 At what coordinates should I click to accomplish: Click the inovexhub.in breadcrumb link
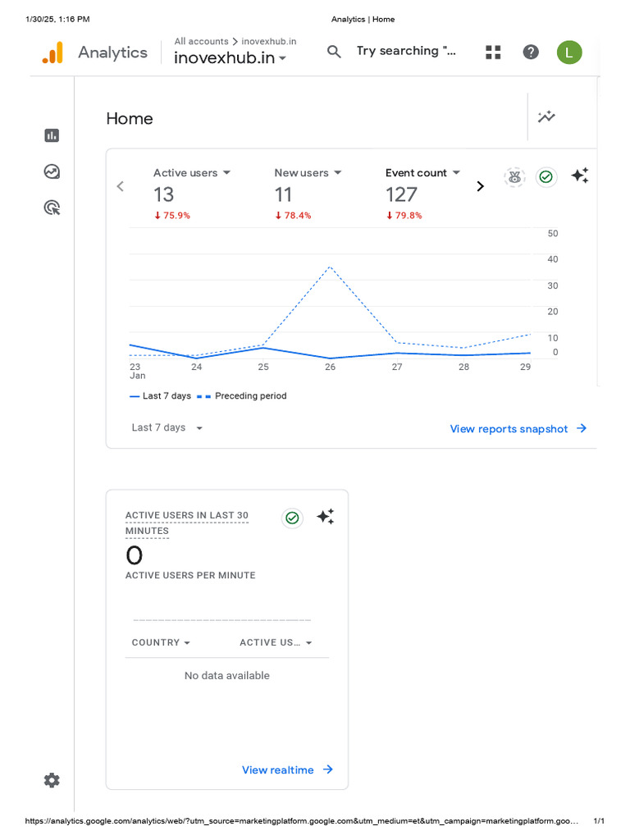tap(268, 41)
